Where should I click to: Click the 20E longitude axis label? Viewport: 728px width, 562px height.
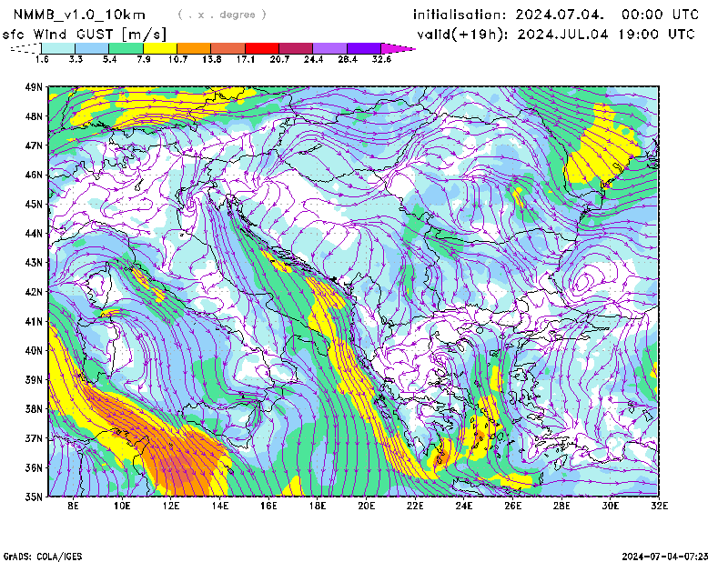pos(366,507)
